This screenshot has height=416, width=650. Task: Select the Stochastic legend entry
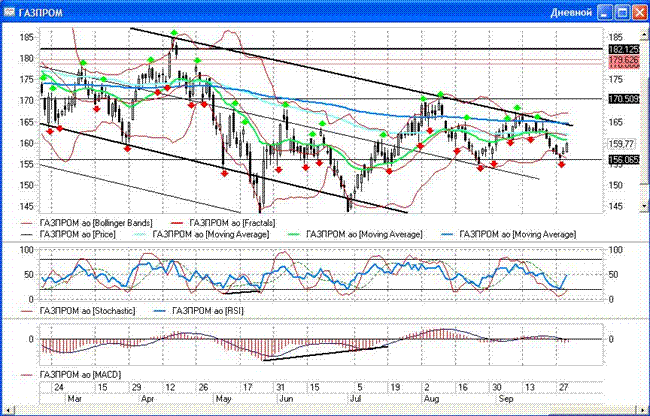pos(79,310)
